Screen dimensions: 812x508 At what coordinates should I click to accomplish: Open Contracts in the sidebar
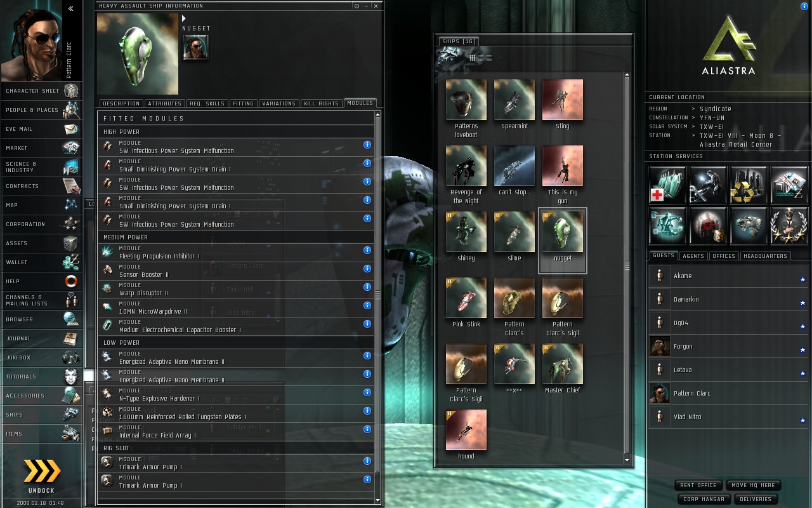click(41, 186)
